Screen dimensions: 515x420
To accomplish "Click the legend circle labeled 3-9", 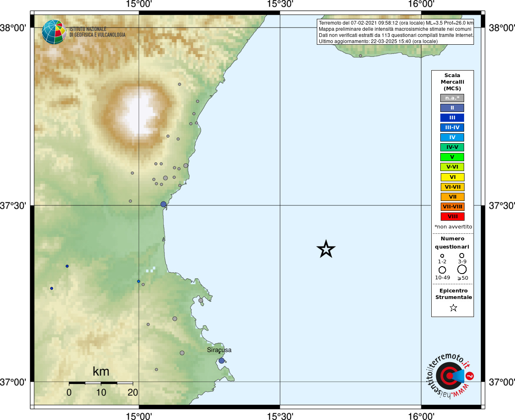I will point(462,256).
